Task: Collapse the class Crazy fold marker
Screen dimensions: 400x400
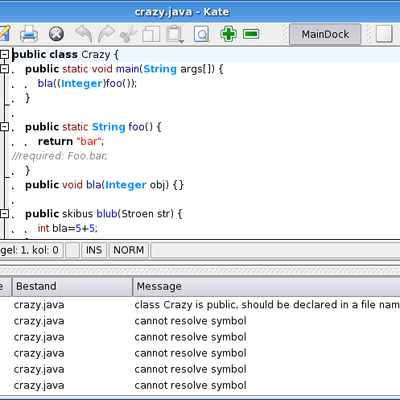Action: (4, 54)
